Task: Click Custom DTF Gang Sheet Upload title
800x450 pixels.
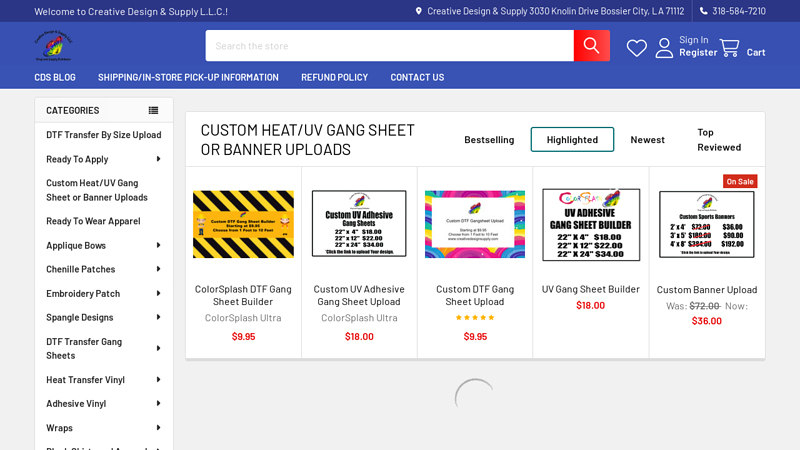Action: (475, 295)
